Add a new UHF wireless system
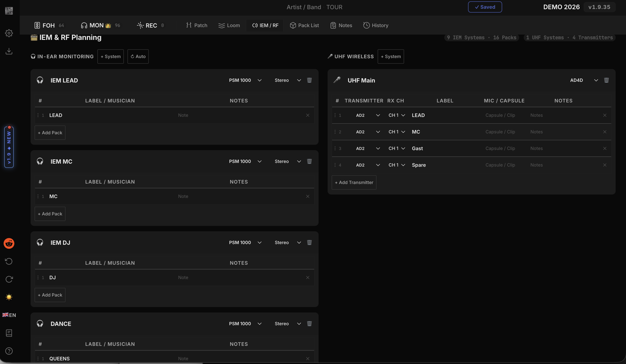The image size is (626, 364). [391, 56]
